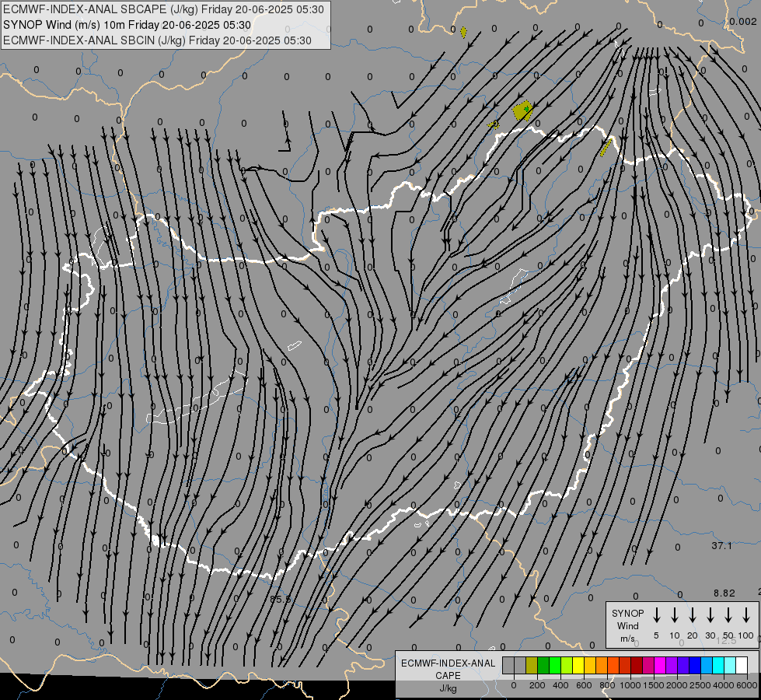This screenshot has height=700, width=761.
Task: Click the 1500 tick label in CAPE legend
Action: pos(654,685)
